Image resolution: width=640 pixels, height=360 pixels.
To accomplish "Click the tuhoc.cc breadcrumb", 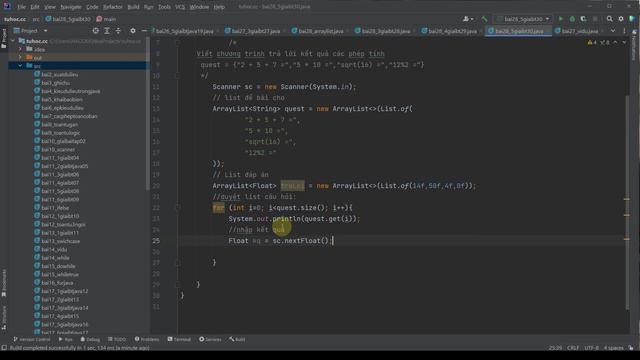I will point(15,19).
